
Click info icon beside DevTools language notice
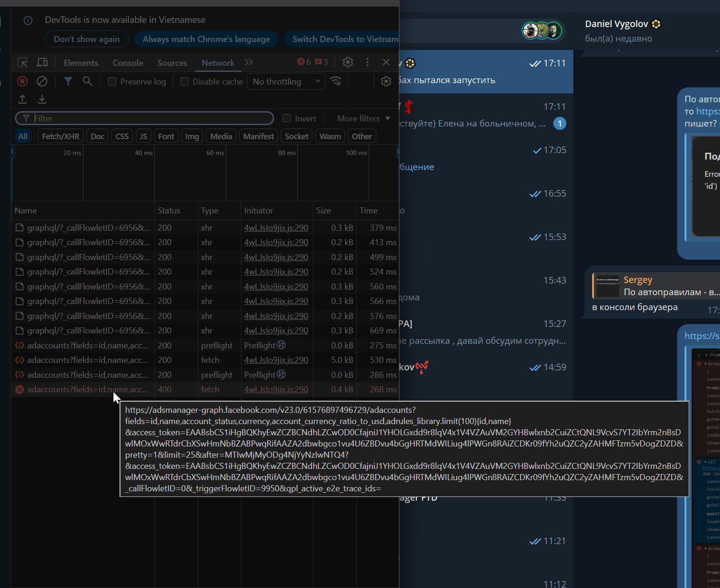click(x=28, y=20)
